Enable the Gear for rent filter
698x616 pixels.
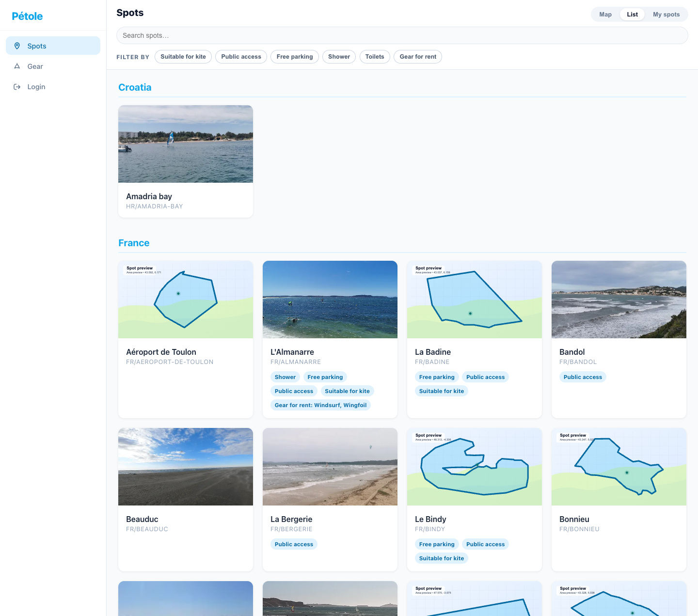click(x=418, y=57)
